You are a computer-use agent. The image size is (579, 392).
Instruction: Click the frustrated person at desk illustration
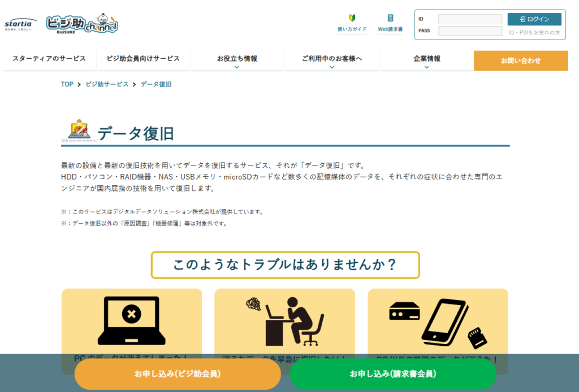click(x=284, y=320)
